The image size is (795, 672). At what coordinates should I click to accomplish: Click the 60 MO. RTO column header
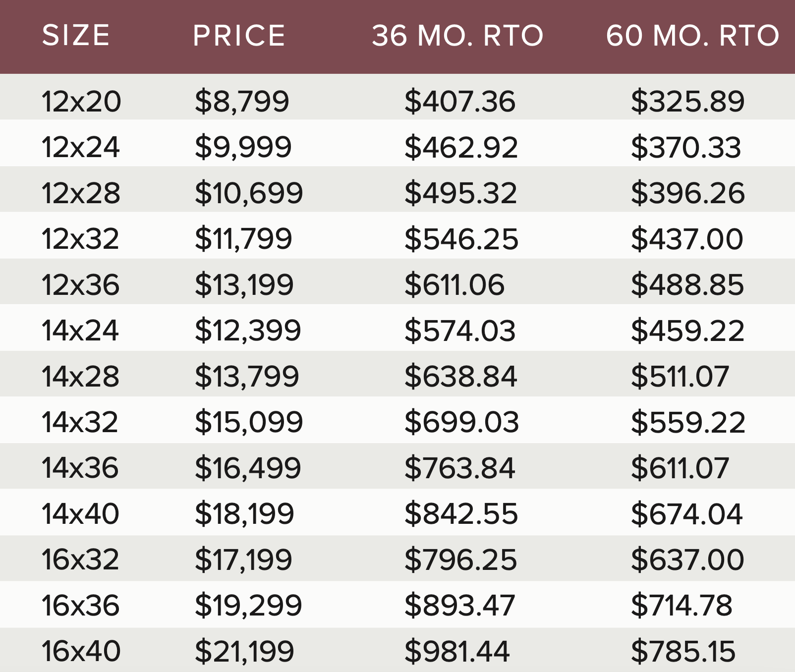693,35
